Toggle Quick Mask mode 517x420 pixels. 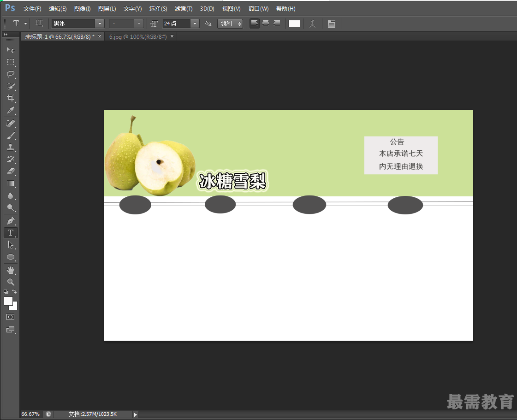[x=11, y=317]
